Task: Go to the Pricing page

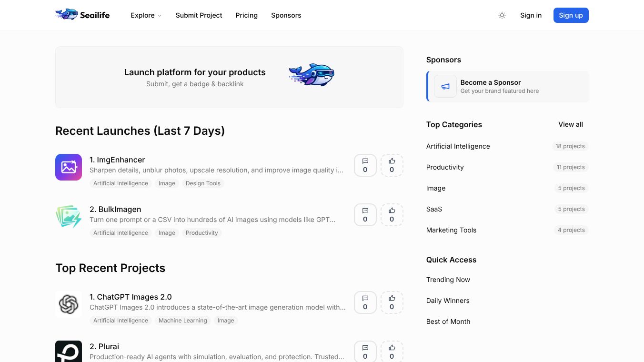Action: pyautogui.click(x=246, y=15)
